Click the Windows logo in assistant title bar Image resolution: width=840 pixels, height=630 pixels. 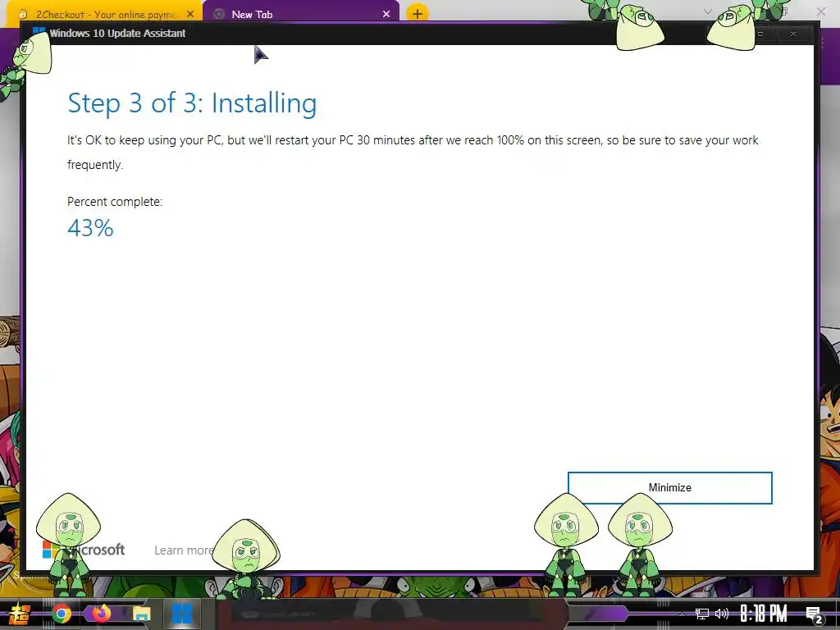coord(39,33)
